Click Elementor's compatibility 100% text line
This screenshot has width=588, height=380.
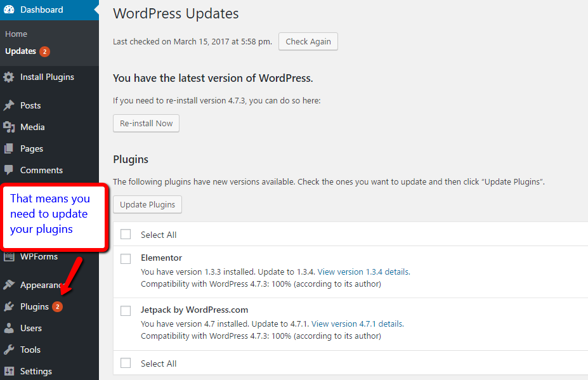(261, 284)
